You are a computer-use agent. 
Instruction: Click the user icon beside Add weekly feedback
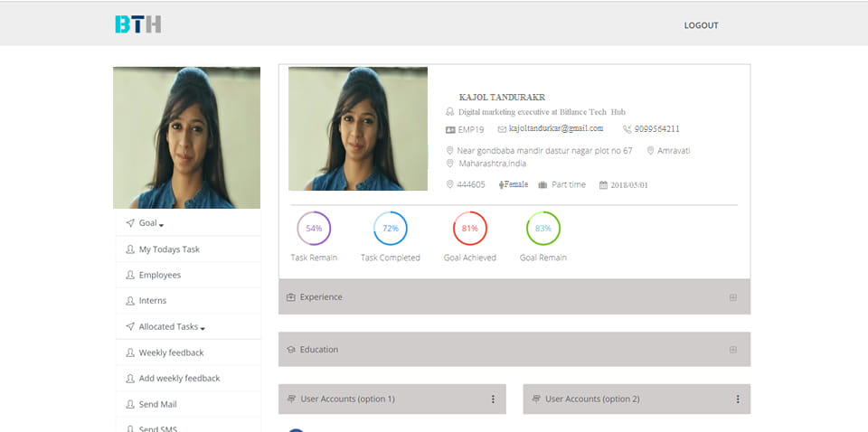click(x=130, y=379)
